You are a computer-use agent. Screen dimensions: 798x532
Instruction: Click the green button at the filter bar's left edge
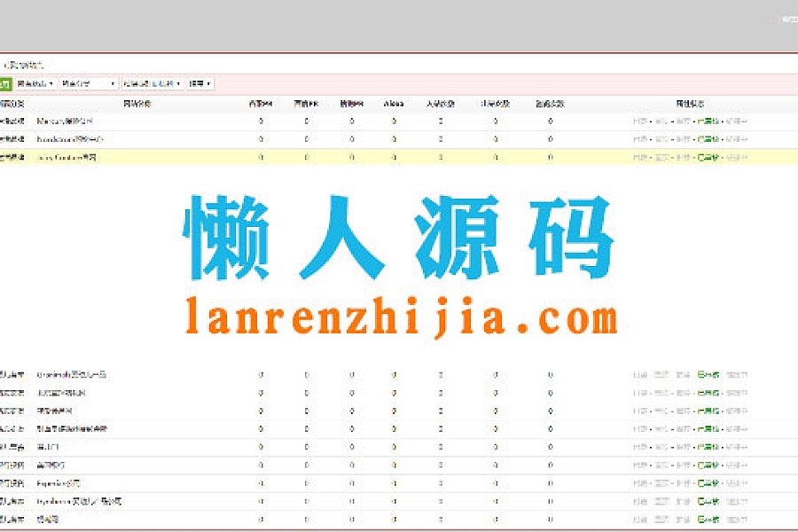point(5,83)
